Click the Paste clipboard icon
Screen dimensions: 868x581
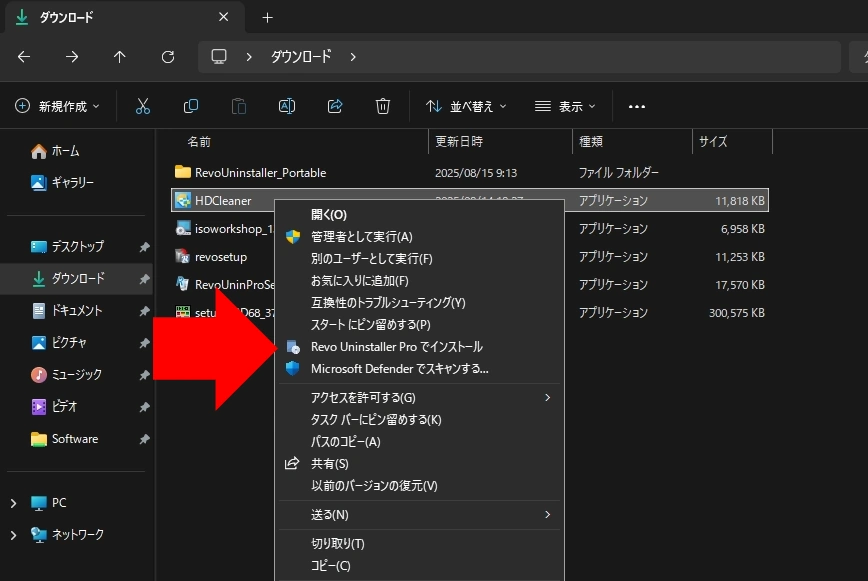[239, 106]
